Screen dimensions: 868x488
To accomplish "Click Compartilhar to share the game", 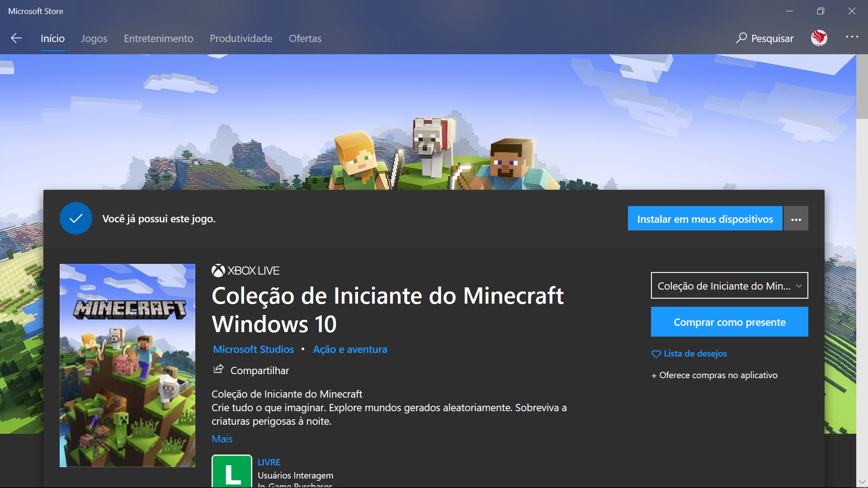I will click(251, 370).
